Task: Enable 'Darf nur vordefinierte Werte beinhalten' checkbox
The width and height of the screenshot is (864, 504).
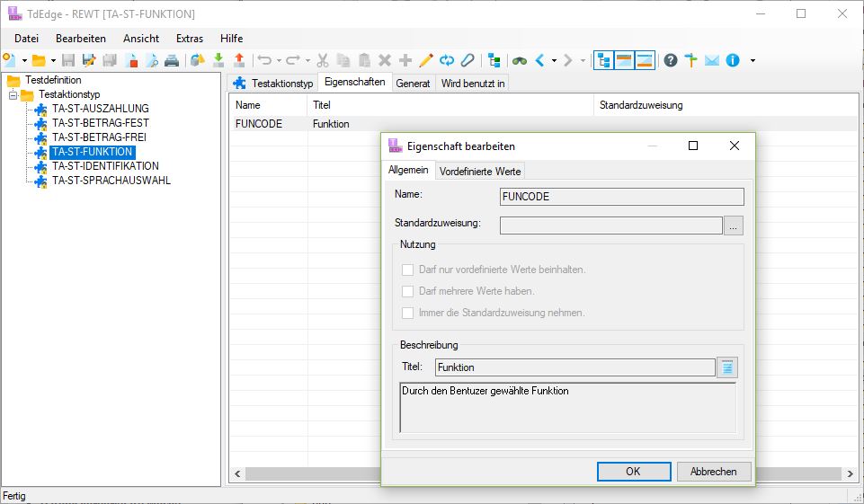Action: pyautogui.click(x=408, y=270)
